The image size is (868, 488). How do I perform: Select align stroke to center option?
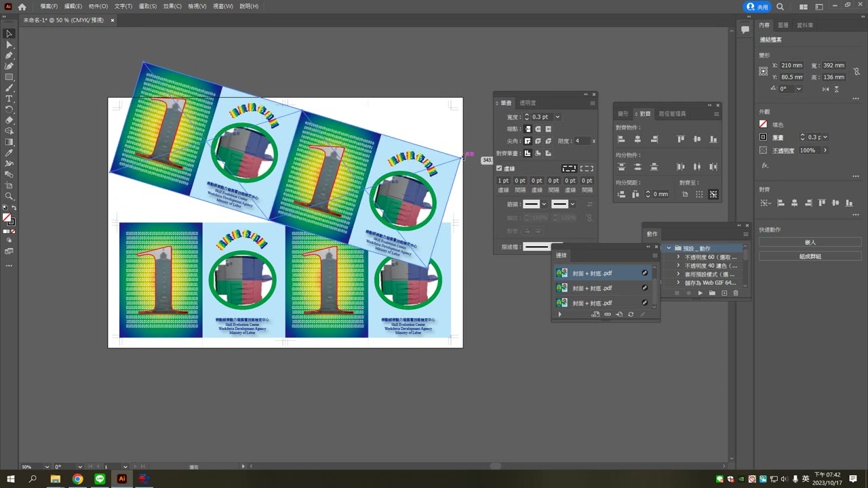click(528, 153)
